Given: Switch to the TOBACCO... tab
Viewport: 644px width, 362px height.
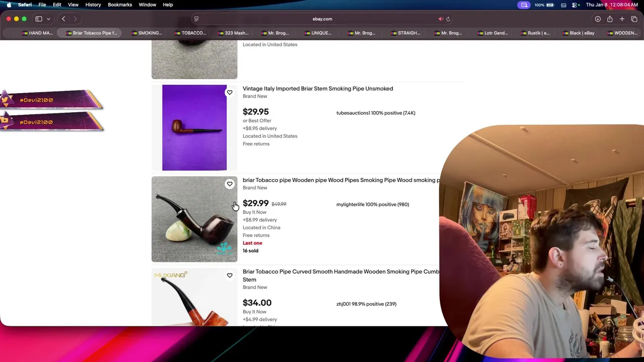Looking at the screenshot, I should (190, 33).
